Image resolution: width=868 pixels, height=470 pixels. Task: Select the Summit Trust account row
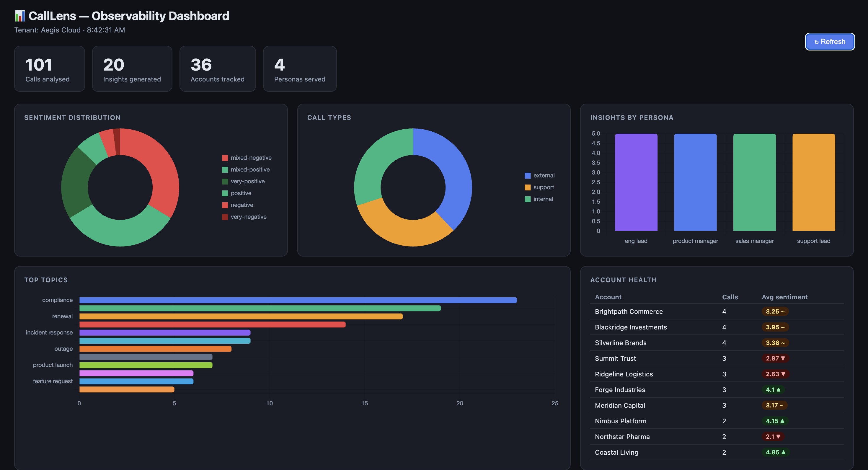click(x=717, y=358)
